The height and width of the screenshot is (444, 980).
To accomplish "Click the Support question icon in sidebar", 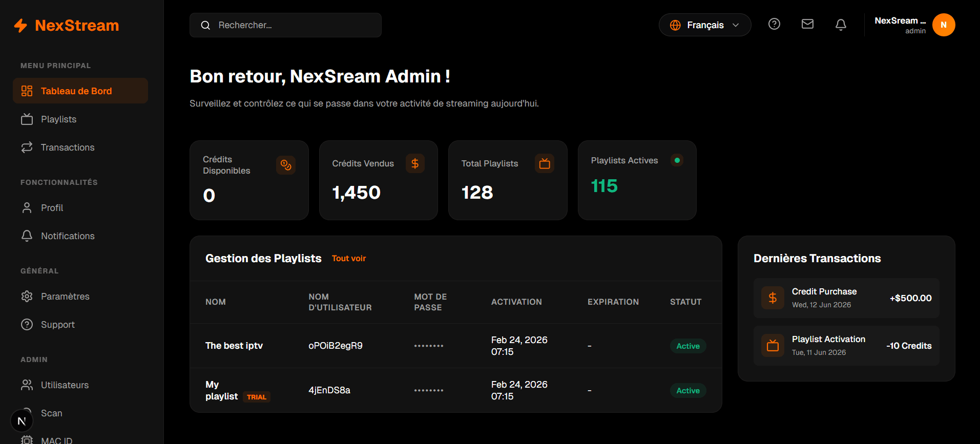I will click(27, 325).
